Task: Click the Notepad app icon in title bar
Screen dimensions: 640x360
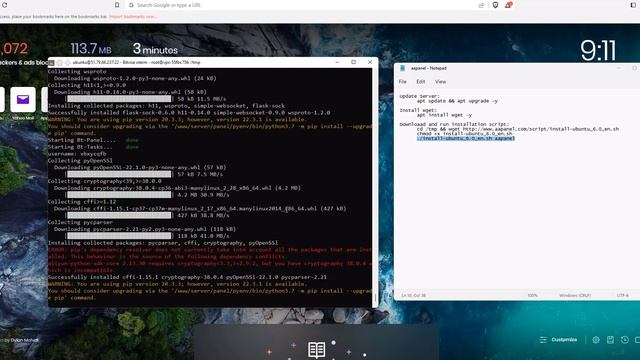Action: click(402, 68)
